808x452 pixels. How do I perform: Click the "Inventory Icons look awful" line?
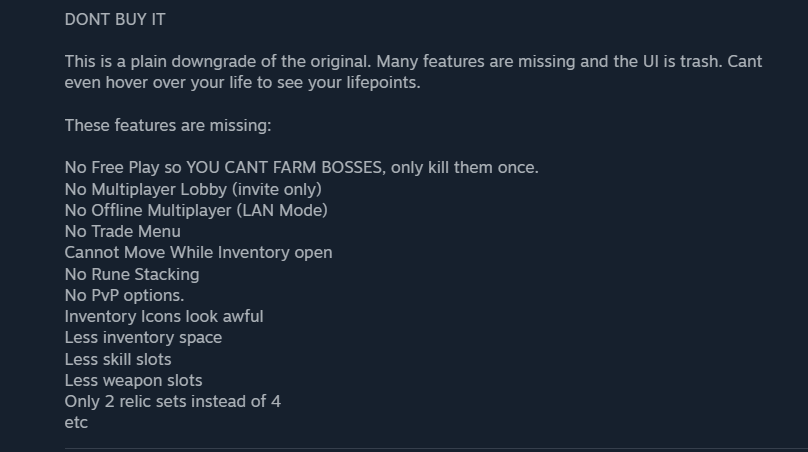coord(164,317)
